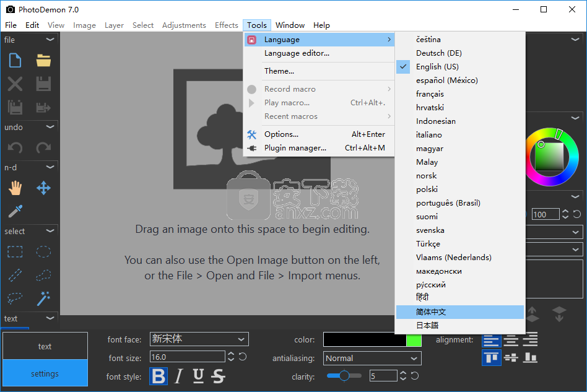Viewport: 587px width, 392px height.
Task: Click the clarity value input field
Action: point(383,375)
